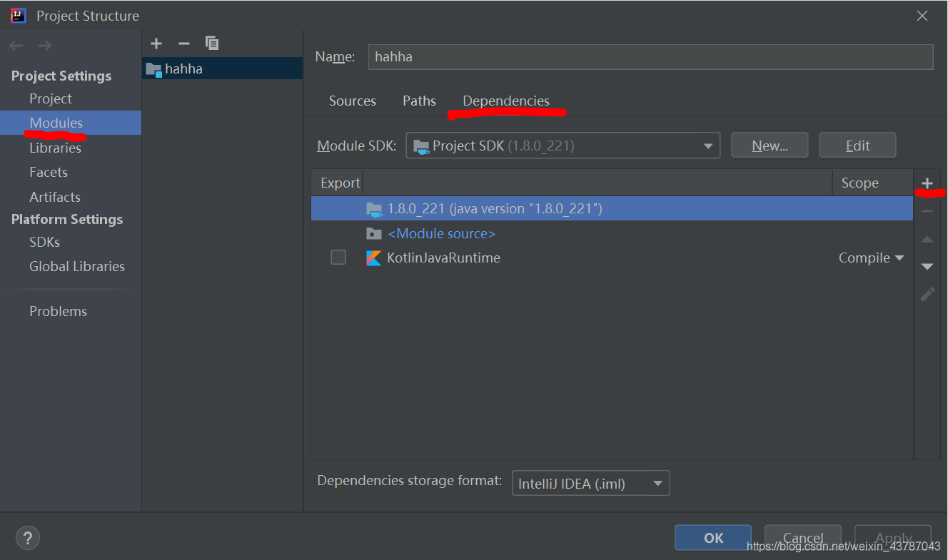This screenshot has height=560, width=948.
Task: Select the <Module source> row
Action: pyautogui.click(x=612, y=233)
